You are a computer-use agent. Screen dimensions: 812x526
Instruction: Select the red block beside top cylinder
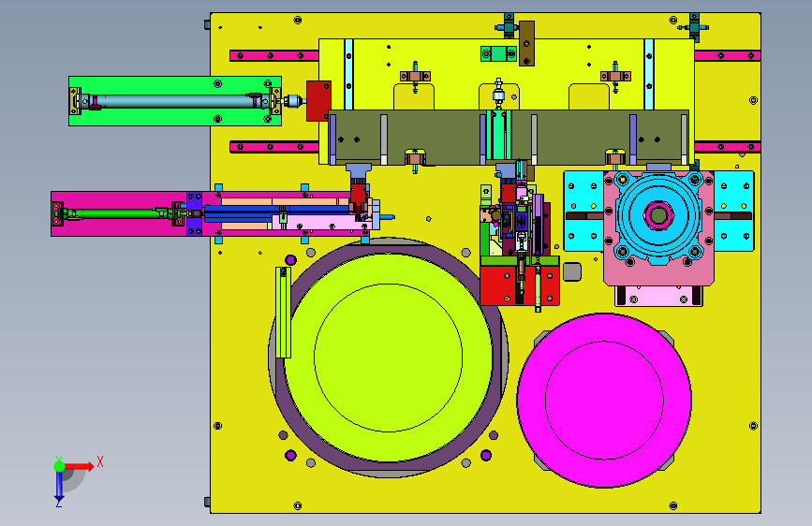[x=318, y=101]
